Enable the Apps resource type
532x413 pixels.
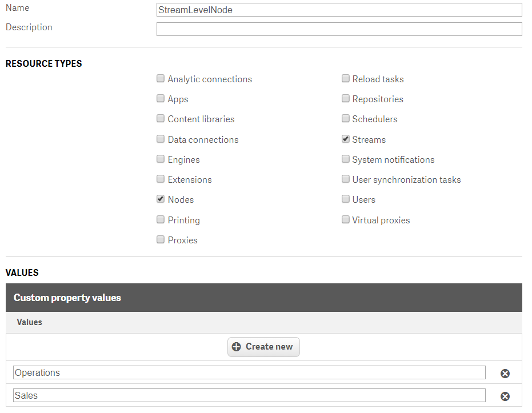[161, 99]
